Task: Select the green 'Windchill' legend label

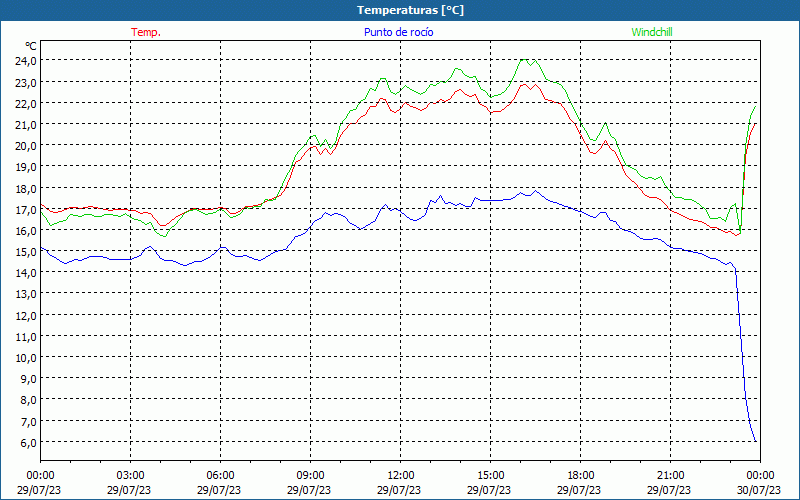Action: click(652, 32)
